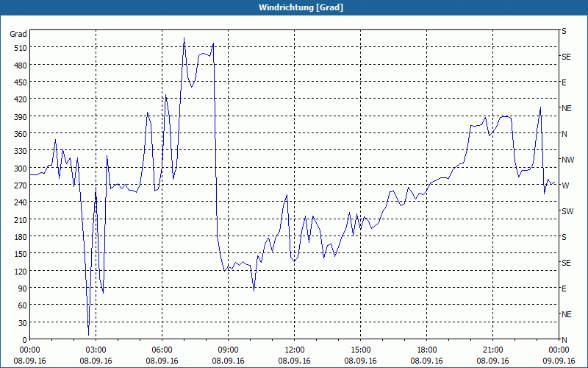Click the 21:00 x-axis time label
Viewport: 588px width, 368px height.
492,350
